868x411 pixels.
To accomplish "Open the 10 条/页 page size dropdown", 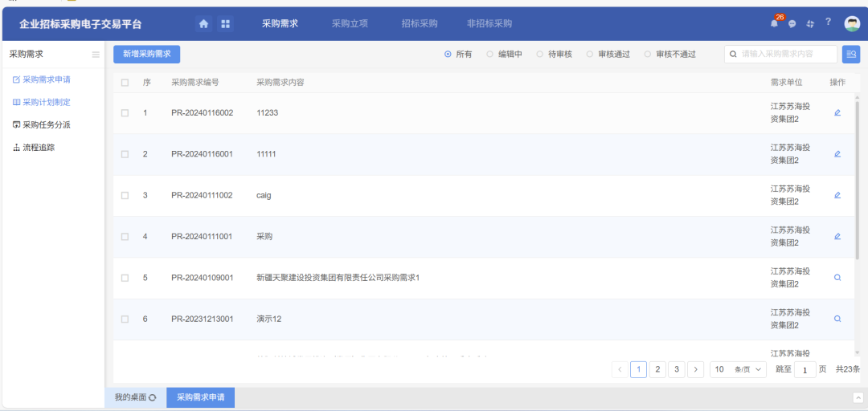I will tap(737, 369).
